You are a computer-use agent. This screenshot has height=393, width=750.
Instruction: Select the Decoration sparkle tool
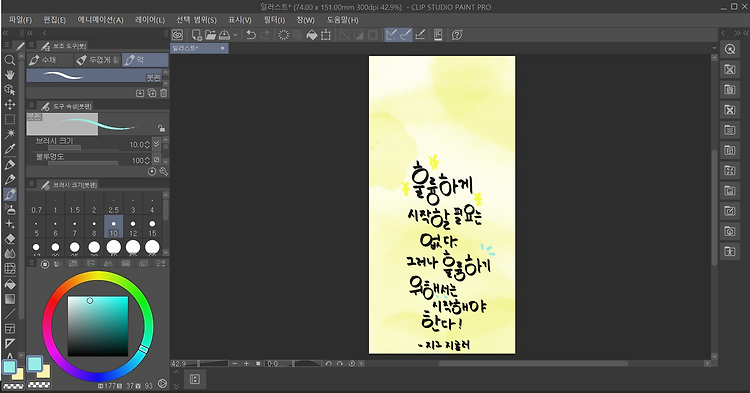[x=10, y=224]
